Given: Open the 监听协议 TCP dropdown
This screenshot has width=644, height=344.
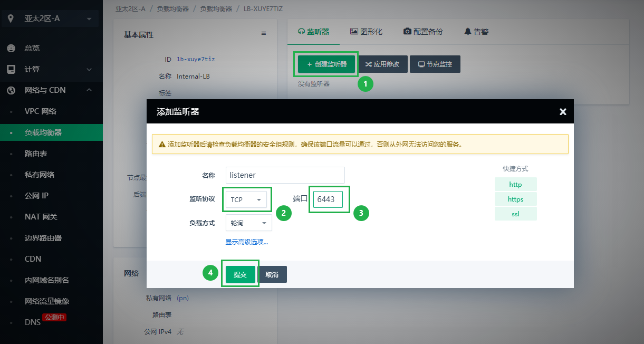Looking at the screenshot, I should (x=246, y=200).
